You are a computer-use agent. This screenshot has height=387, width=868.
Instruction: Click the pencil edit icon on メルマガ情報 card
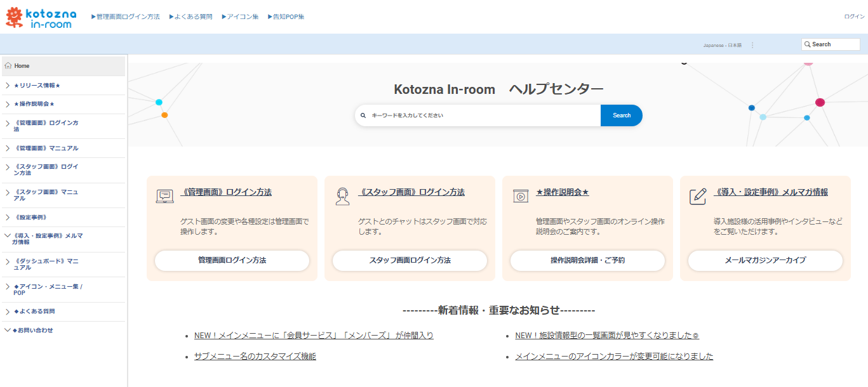pyautogui.click(x=698, y=196)
